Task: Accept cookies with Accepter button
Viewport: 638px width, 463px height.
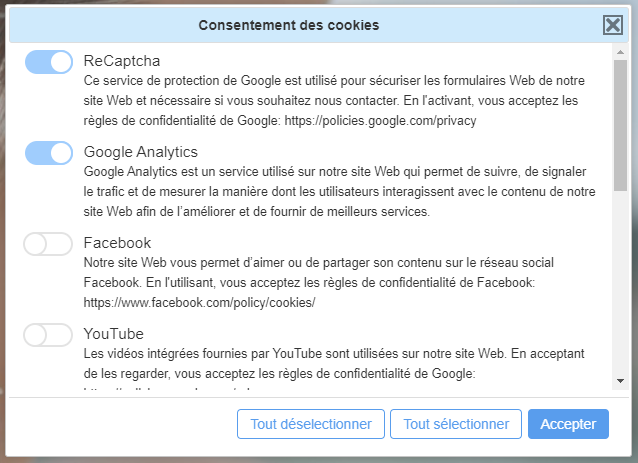Action: (x=568, y=424)
